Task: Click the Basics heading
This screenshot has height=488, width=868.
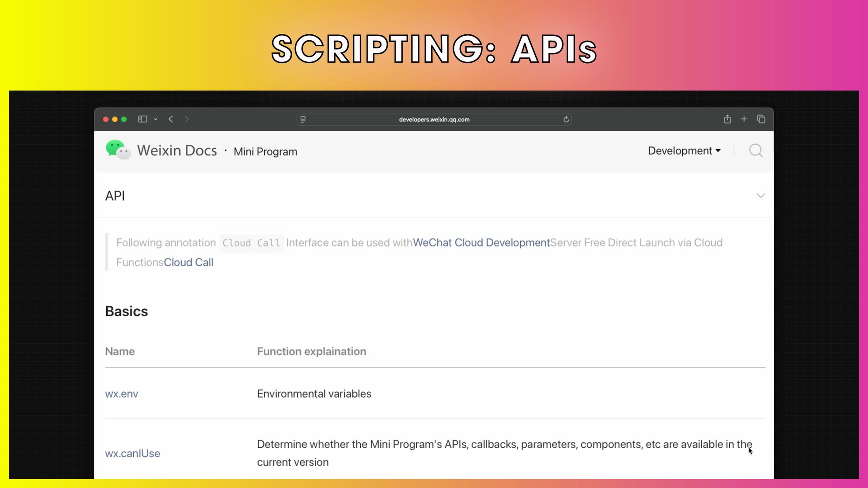Action: (x=127, y=311)
